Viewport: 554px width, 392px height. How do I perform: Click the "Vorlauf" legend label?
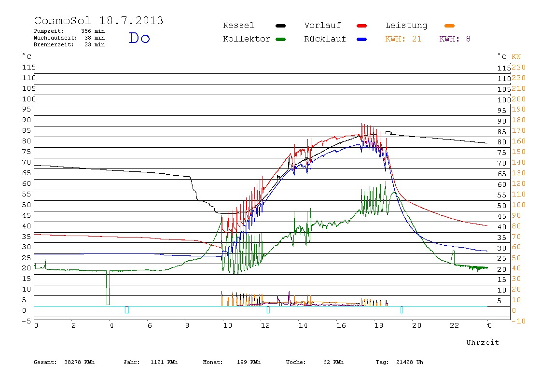[322, 26]
